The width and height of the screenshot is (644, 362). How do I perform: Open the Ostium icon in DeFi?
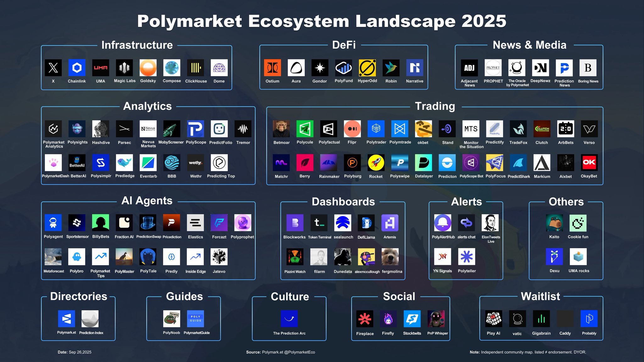tap(272, 68)
